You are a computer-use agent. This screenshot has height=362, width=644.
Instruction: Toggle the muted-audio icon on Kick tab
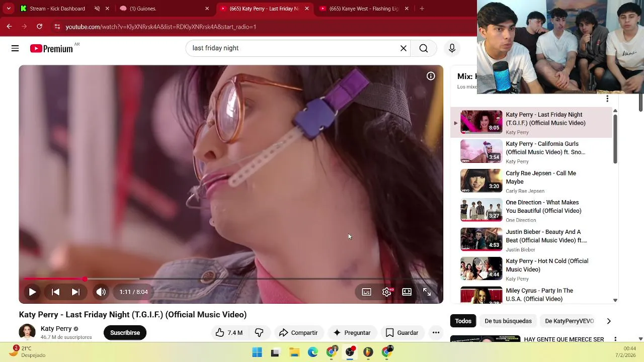coord(97,9)
